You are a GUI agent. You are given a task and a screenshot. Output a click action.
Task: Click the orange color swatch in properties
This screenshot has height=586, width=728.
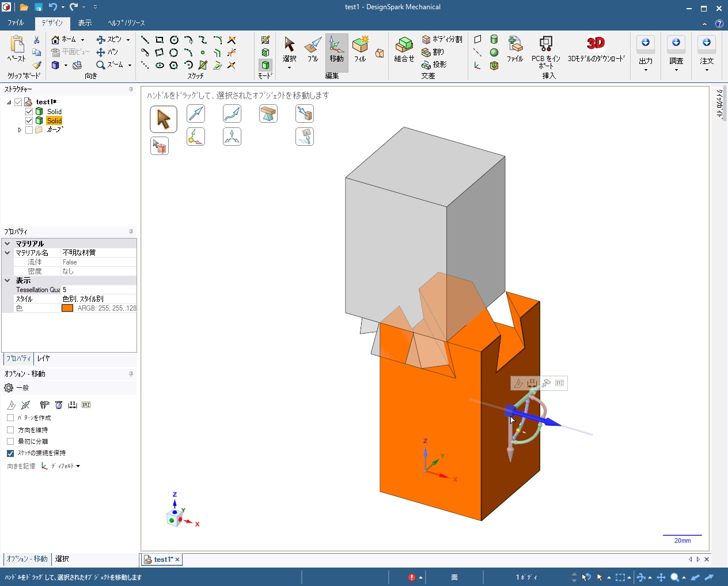[x=67, y=308]
